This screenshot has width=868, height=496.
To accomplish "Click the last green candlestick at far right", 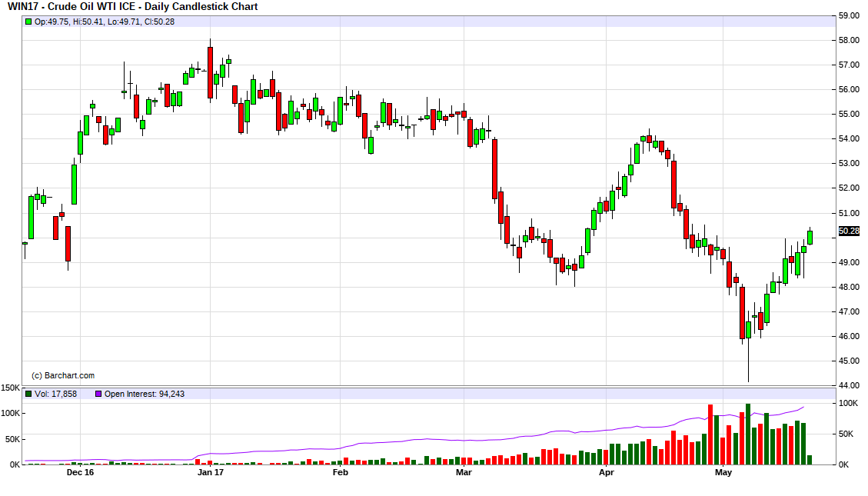I will point(810,237).
